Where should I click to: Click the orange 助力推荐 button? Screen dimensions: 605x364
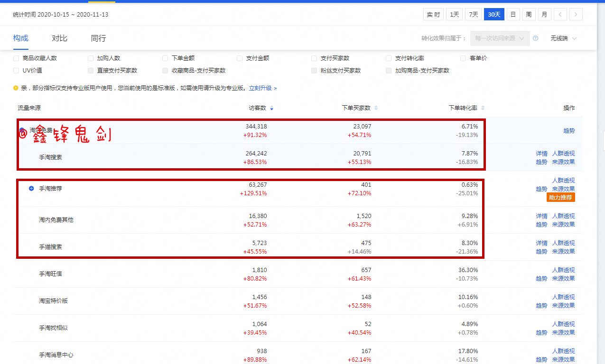click(560, 198)
